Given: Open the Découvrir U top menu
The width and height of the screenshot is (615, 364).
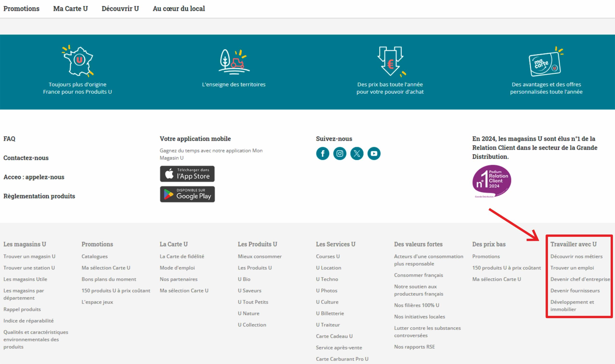Looking at the screenshot, I should 120,9.
